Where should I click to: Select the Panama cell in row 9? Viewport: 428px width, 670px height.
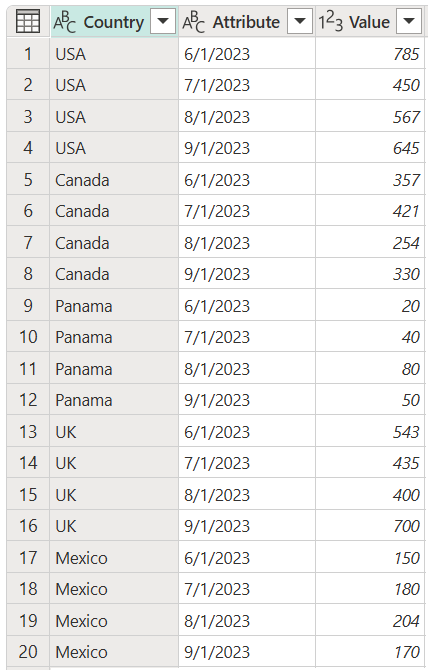[x=114, y=306]
